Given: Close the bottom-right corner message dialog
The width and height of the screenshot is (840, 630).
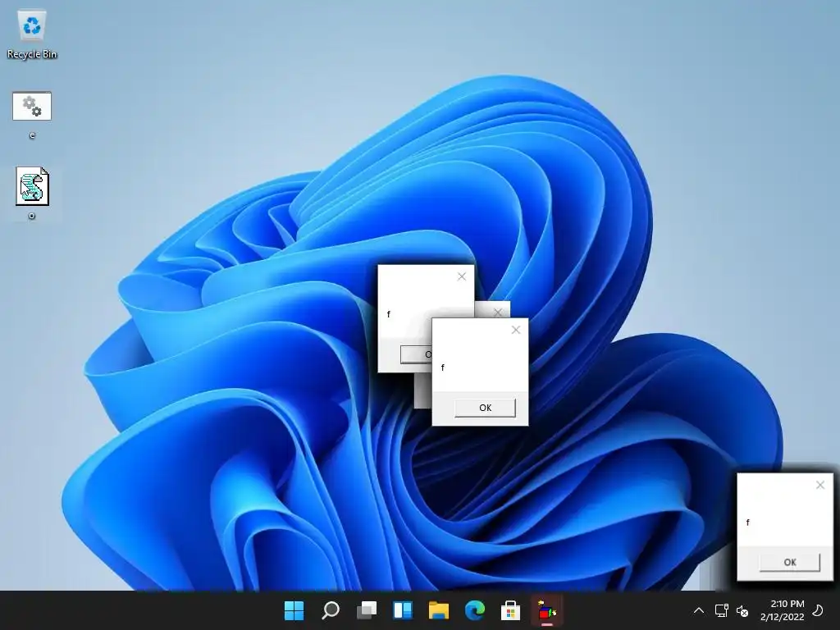Looking at the screenshot, I should [x=820, y=485].
